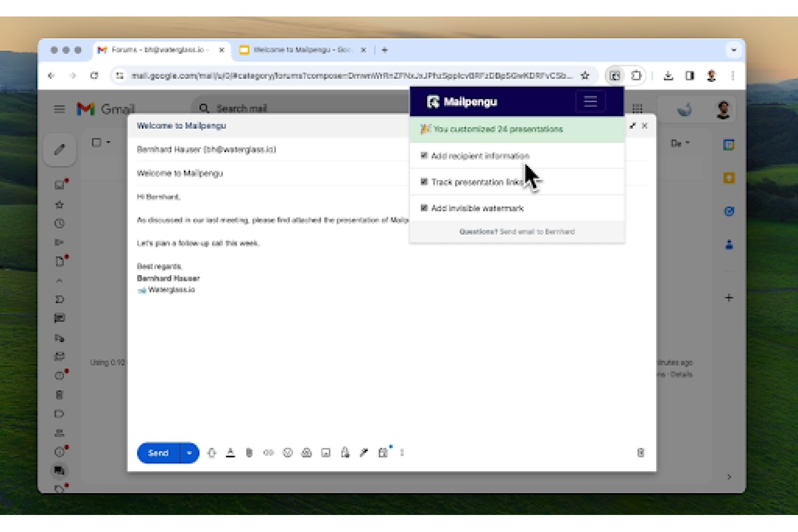Show side panel chevron at bottom right
The image size is (798, 532).
[729, 477]
